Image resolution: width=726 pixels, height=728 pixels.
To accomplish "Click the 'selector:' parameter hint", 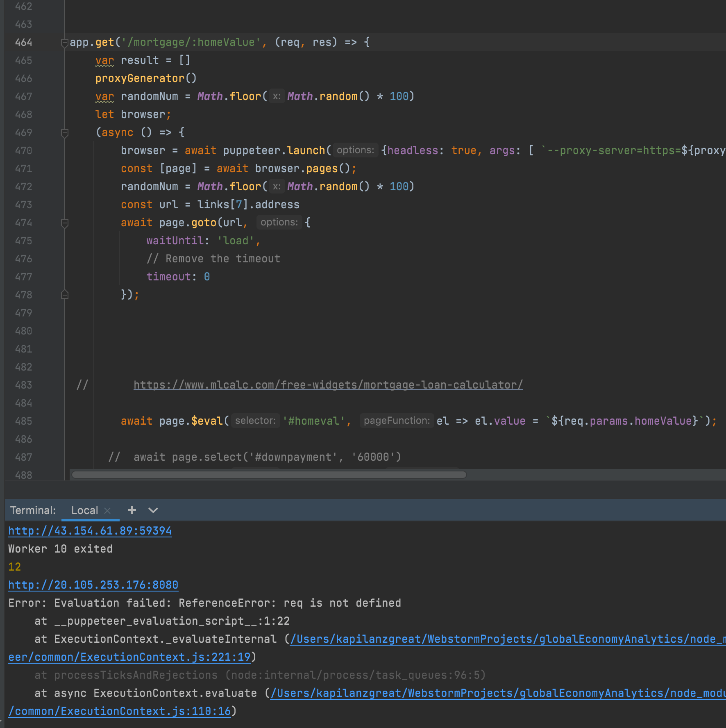I will tap(255, 421).
